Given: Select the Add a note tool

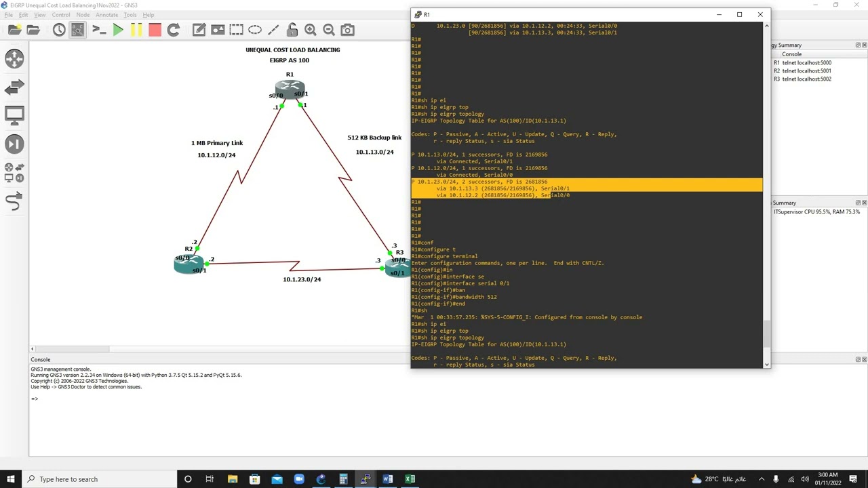Looking at the screenshot, I should [x=199, y=30].
